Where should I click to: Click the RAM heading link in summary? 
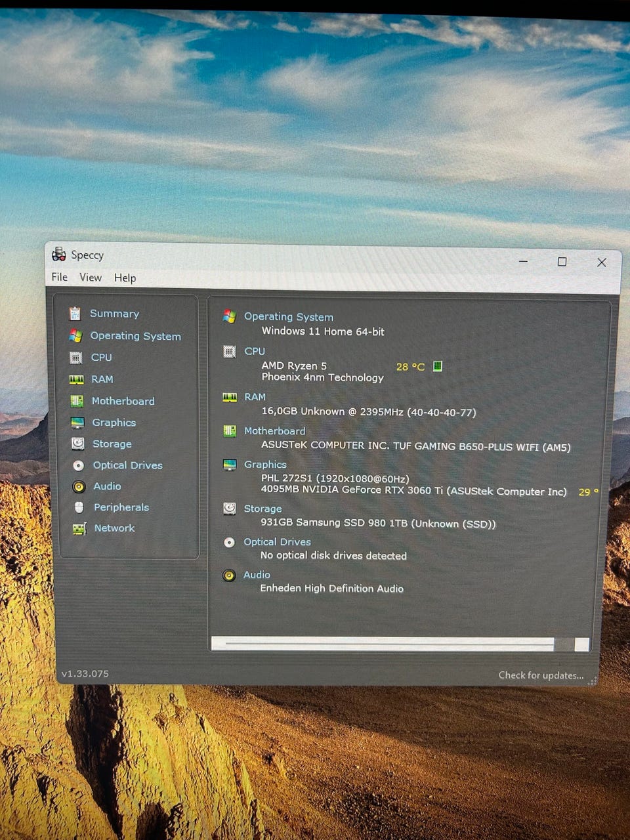coord(255,397)
